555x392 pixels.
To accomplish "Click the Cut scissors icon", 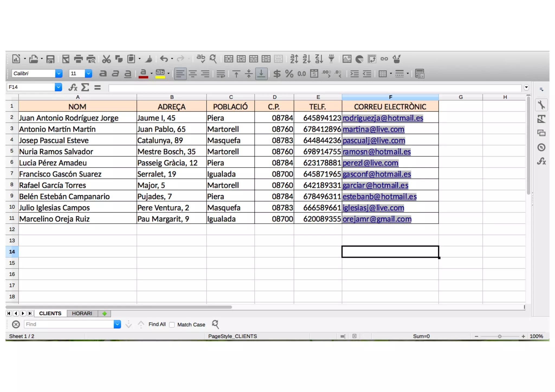I will pyautogui.click(x=106, y=59).
